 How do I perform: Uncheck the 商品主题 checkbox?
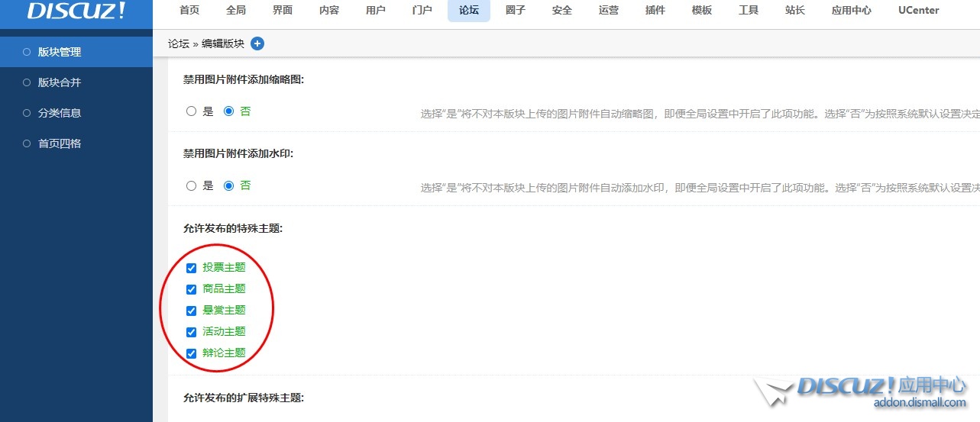coord(192,289)
